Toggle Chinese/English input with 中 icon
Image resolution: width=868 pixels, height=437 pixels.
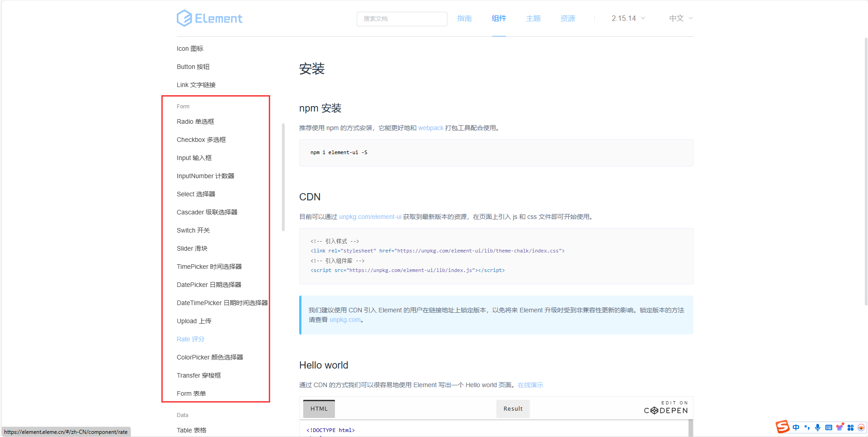(796, 427)
